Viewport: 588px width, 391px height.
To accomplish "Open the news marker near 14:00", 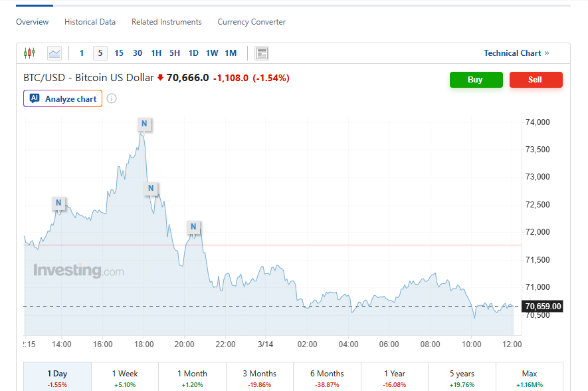I will tap(58, 203).
